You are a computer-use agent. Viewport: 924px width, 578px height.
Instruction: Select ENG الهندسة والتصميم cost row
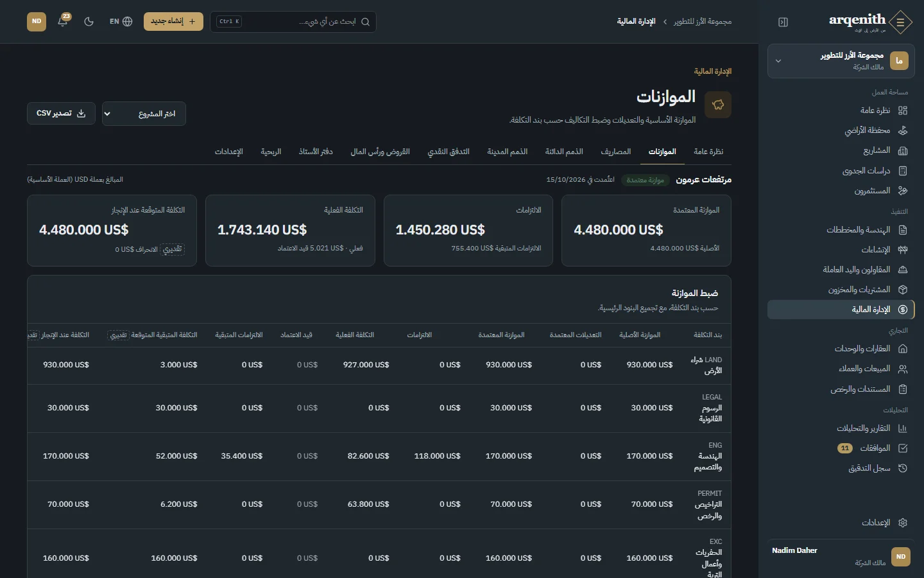point(379,457)
